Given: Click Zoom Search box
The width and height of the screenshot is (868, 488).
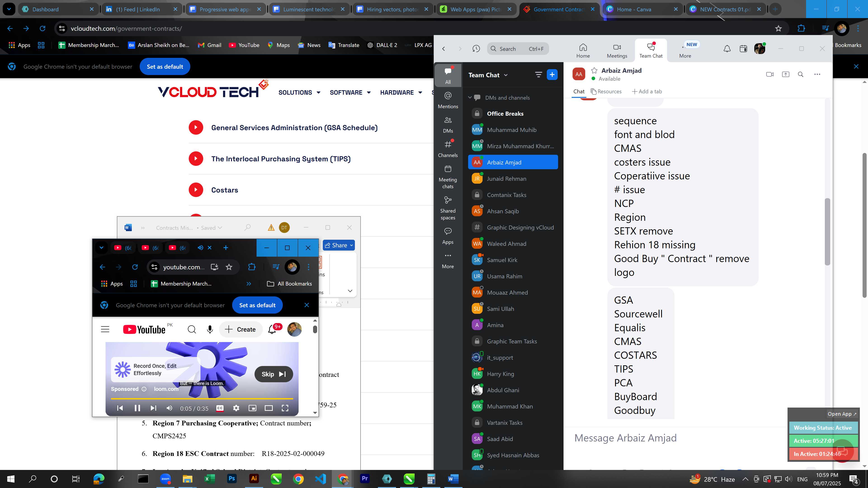Looking at the screenshot, I should click(x=518, y=49).
